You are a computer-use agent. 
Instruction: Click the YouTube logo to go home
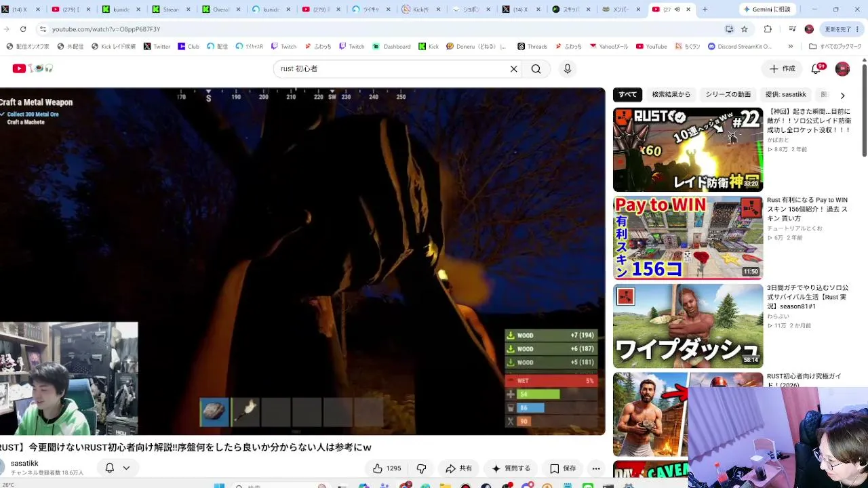[x=33, y=68]
